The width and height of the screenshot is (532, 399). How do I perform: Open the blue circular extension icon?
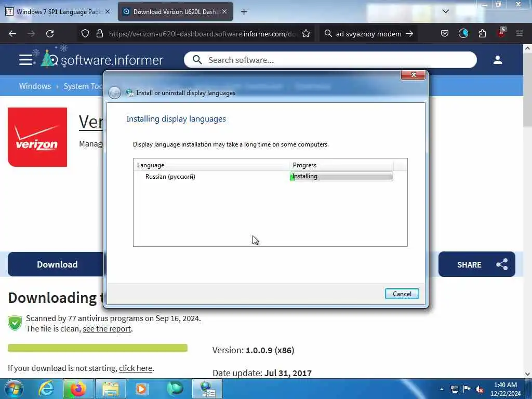[x=463, y=34]
